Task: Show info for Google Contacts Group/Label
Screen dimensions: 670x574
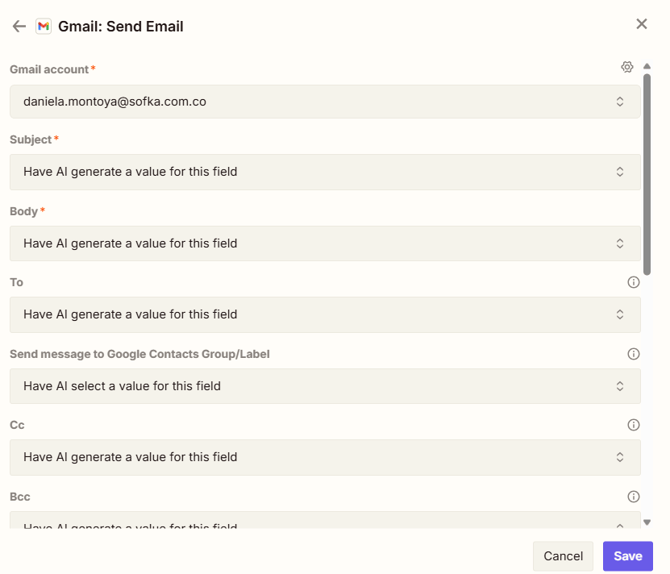Action: 633,354
